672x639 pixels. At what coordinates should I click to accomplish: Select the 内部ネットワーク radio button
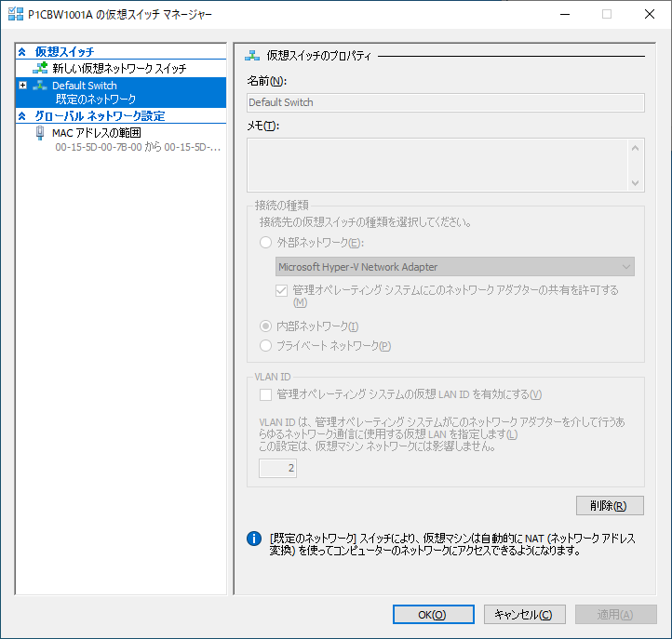[265, 326]
